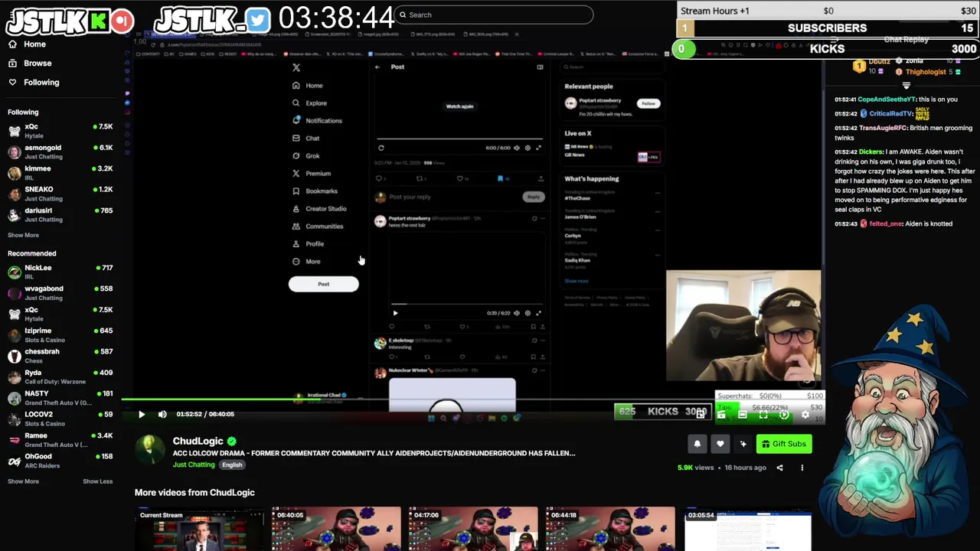Open Ryda recommended channel
Viewport: 980px width, 551px height.
[x=60, y=377]
